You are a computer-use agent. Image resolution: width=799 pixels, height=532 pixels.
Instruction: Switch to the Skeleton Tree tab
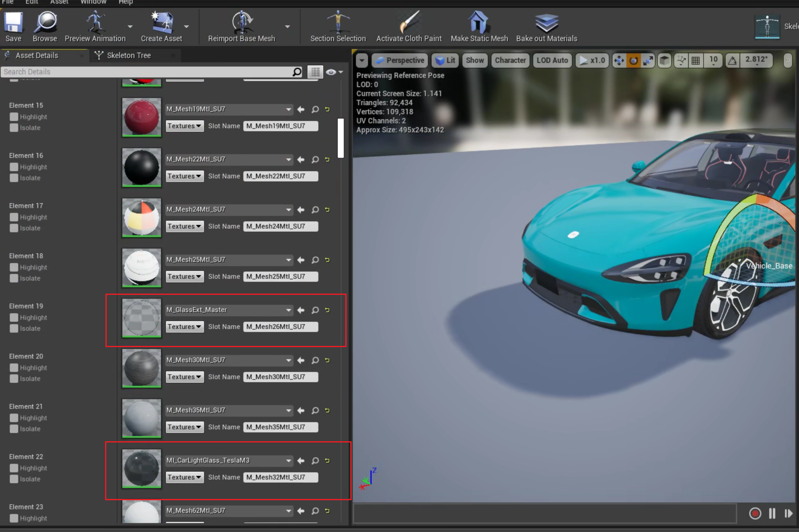click(128, 56)
